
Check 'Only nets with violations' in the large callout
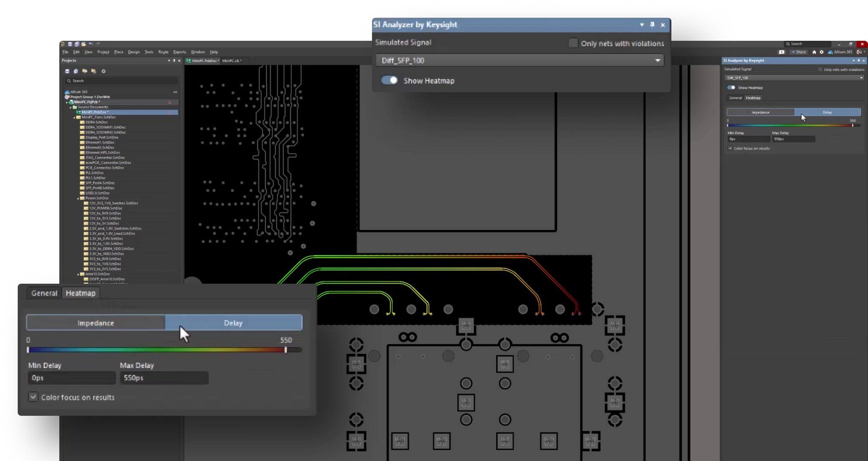(x=573, y=43)
